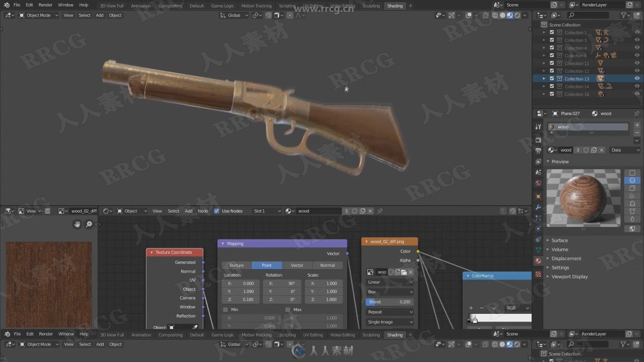Click the viewport shading icon
The height and width of the screenshot is (362, 644).
click(x=509, y=15)
